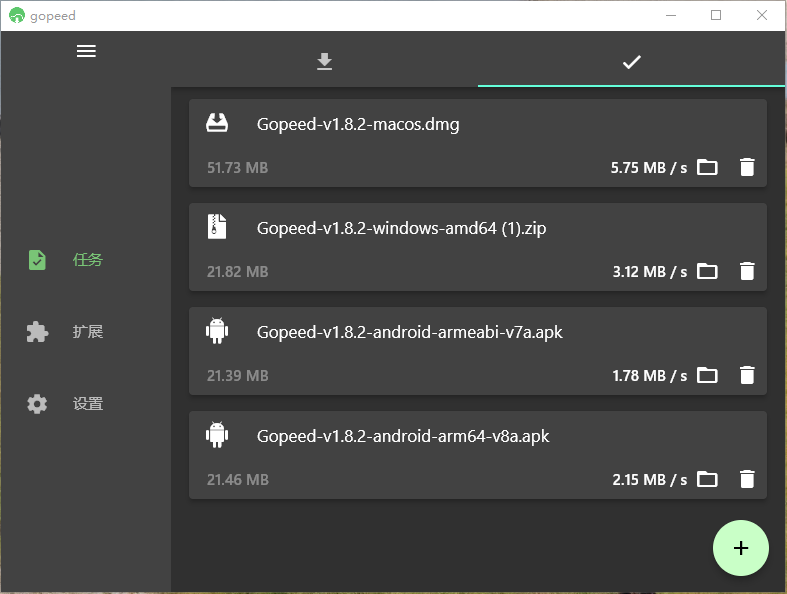787x594 pixels.
Task: Click the Gopeed app logo in title bar
Action: (x=16, y=16)
